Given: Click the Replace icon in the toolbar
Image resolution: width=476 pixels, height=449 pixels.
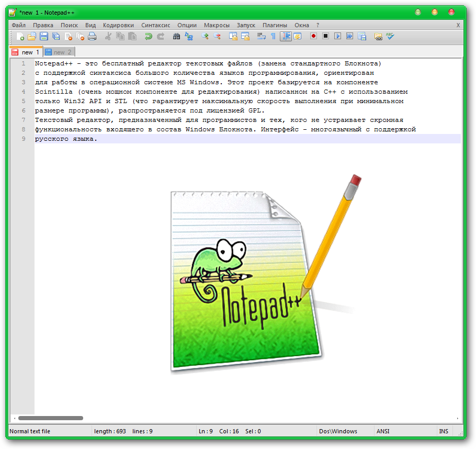Looking at the screenshot, I should pos(189,37).
